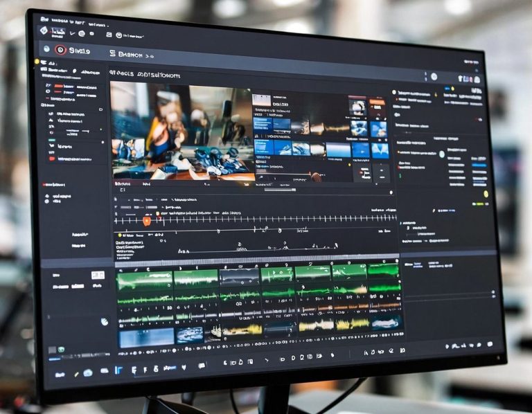
Task: Click the orange playhead marker on the timeline ruler
Action: coord(146,220)
